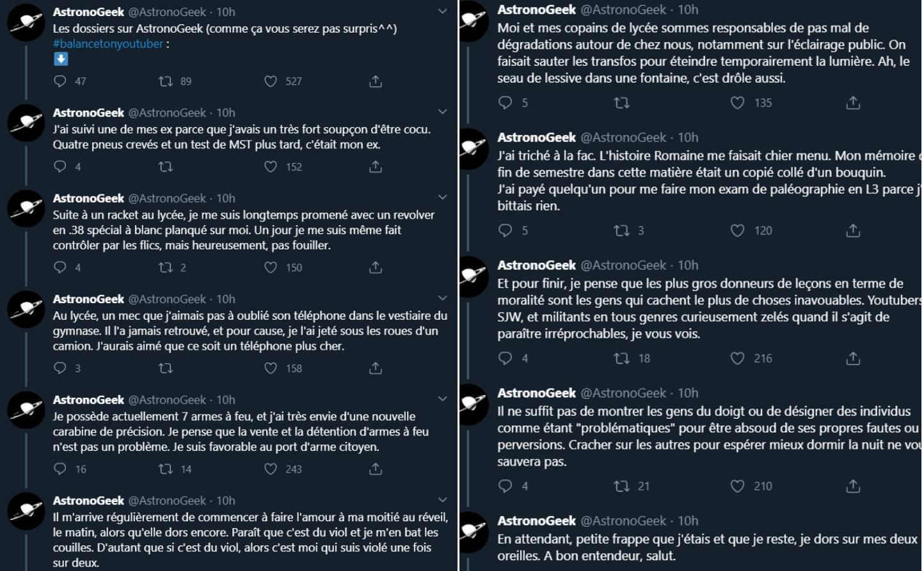The width and height of the screenshot is (924, 571).
Task: Retweet the tweet showing 21 retweets
Action: [x=621, y=486]
